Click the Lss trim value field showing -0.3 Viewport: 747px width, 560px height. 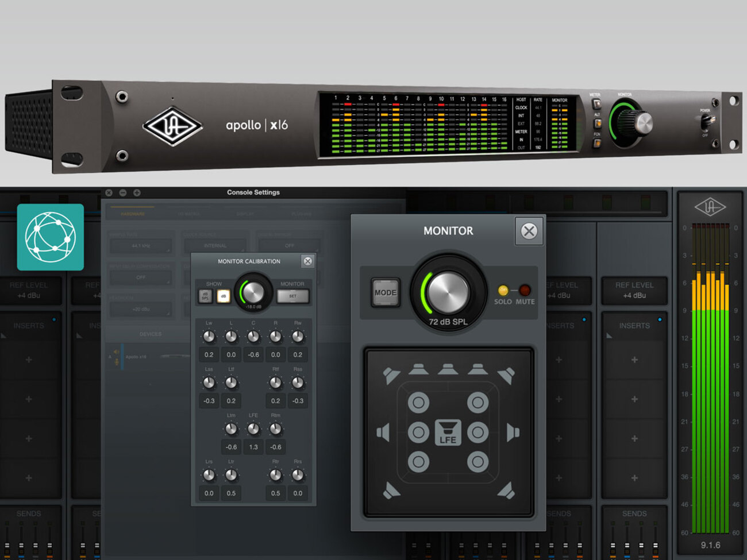(x=209, y=401)
